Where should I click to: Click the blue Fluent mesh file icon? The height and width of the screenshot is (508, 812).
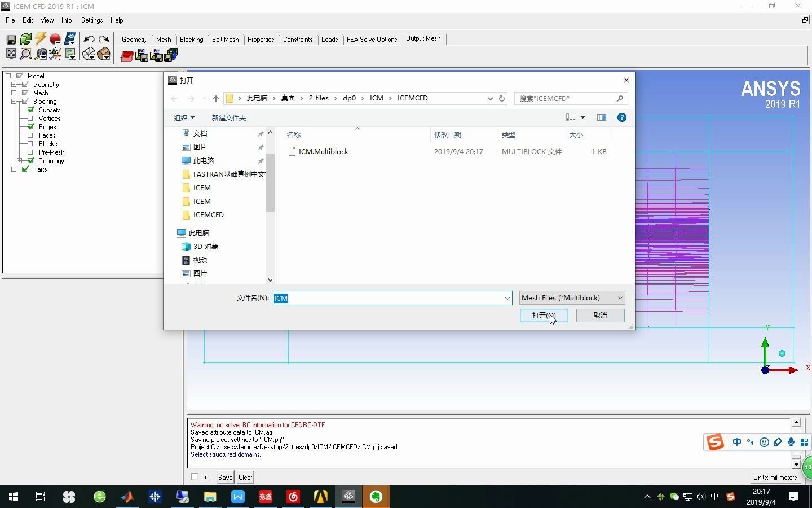coord(70,39)
